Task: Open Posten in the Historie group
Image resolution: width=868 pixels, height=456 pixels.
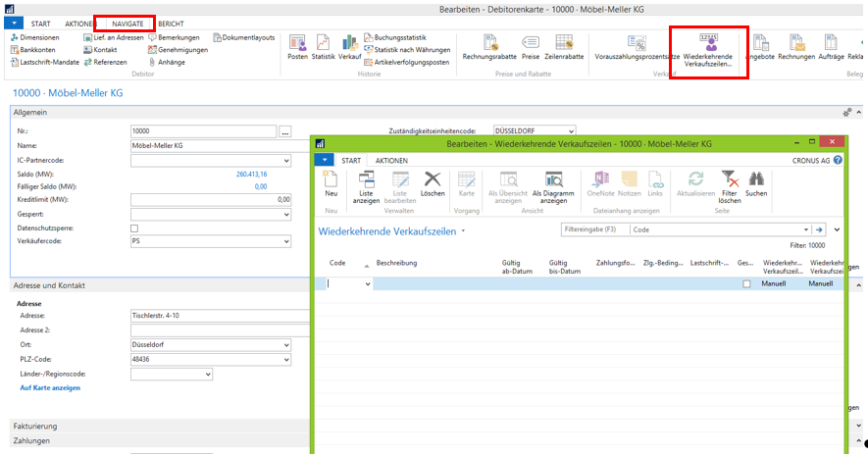Action: [297, 47]
